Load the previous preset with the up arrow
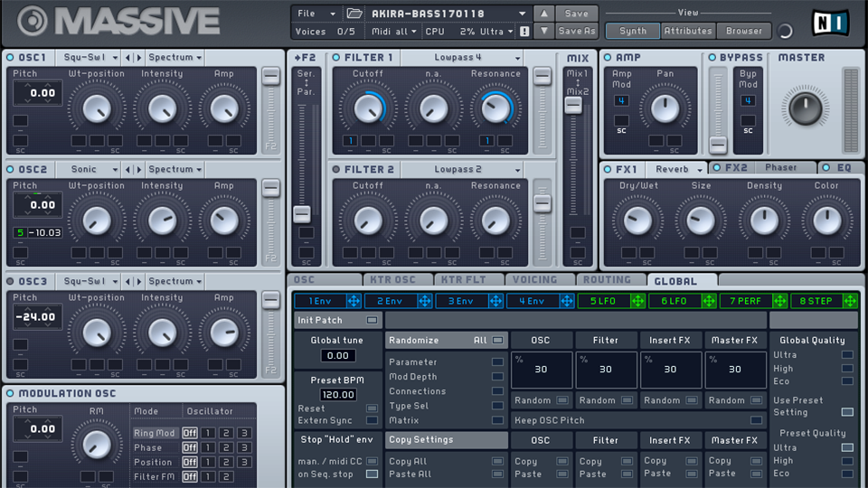 tap(543, 14)
